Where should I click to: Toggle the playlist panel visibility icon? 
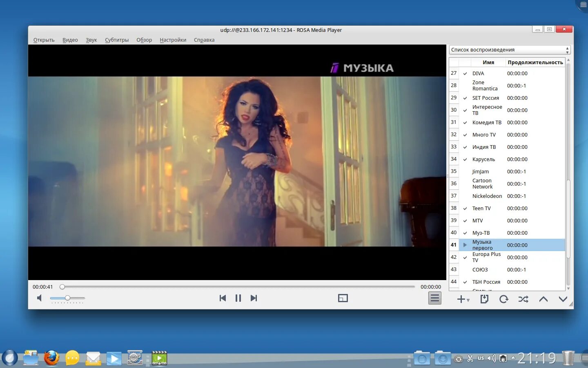(434, 298)
